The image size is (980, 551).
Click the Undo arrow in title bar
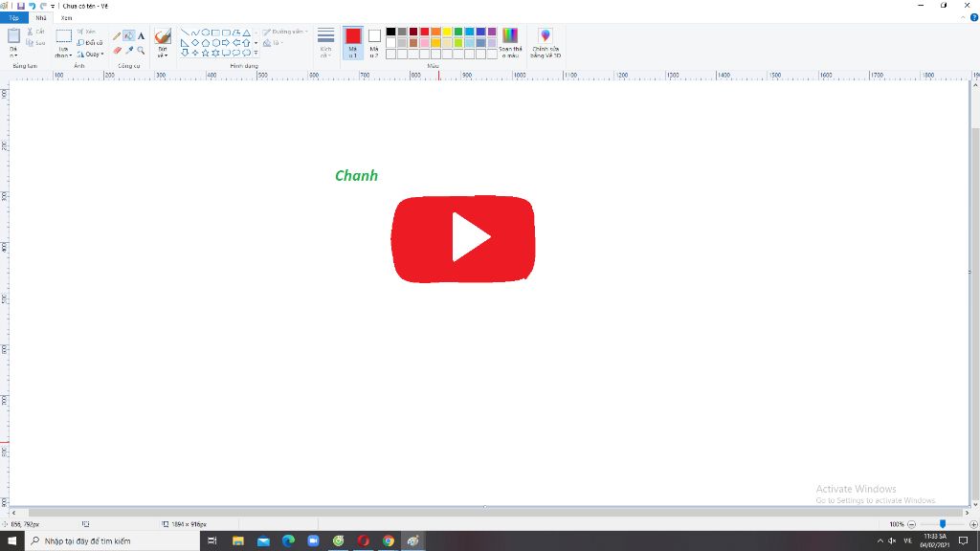32,6
